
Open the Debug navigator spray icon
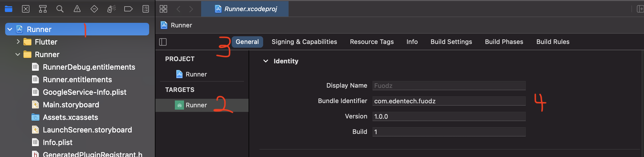[111, 9]
